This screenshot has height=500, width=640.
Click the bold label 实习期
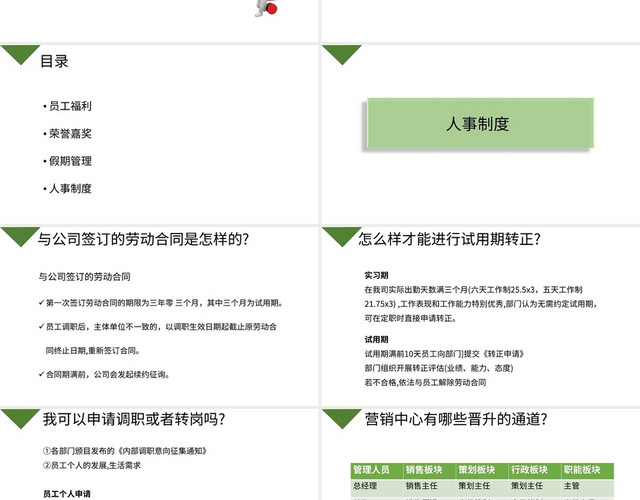[x=376, y=276]
